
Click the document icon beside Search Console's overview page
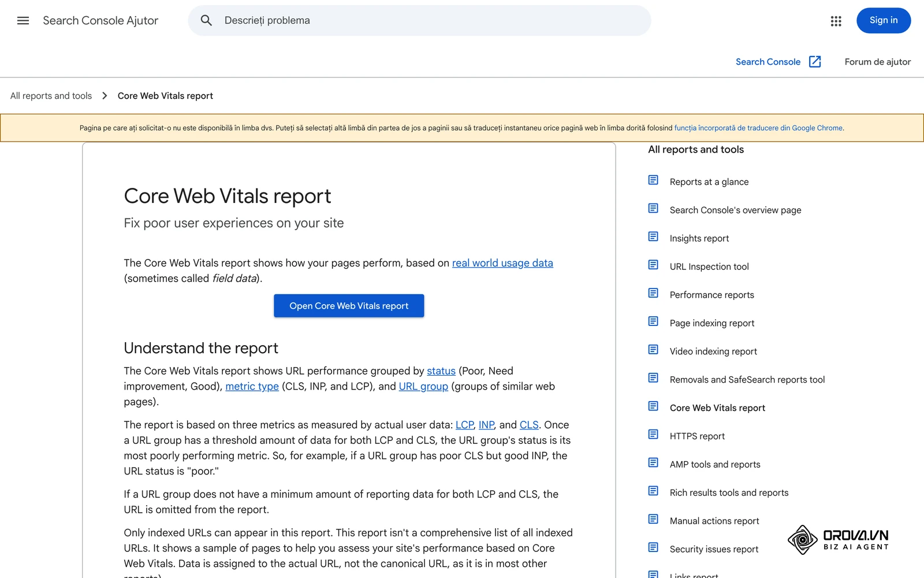(653, 208)
